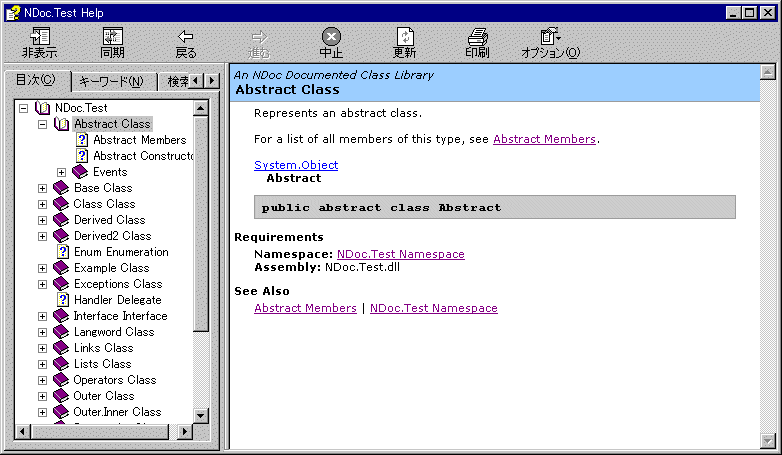782x455 pixels.
Task: Expand the Exceptions Class node
Action: (x=42, y=284)
